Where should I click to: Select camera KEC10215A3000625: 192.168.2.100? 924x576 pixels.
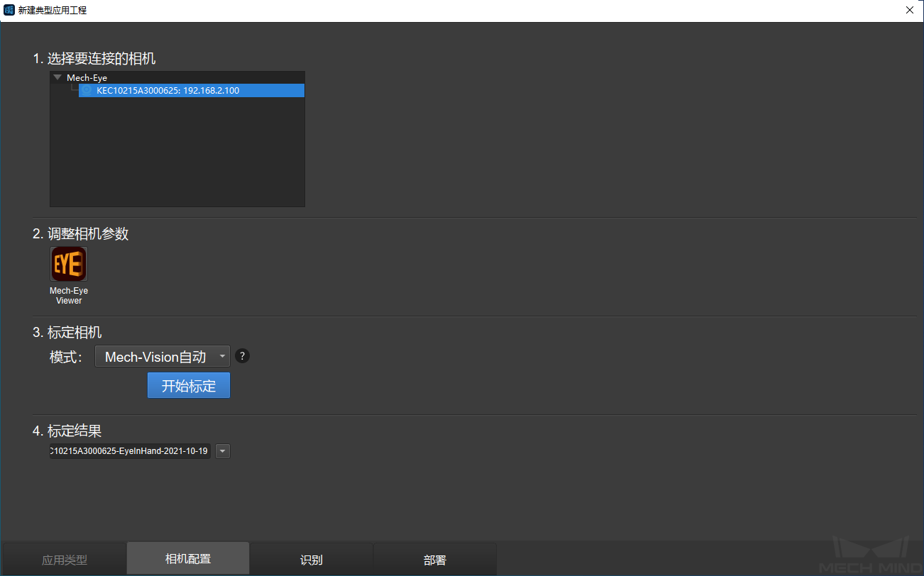(192, 91)
